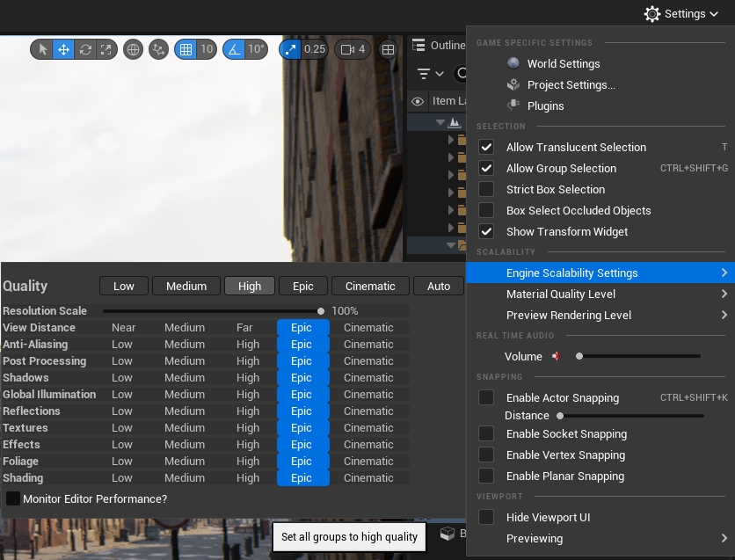Viewport: 735px width, 560px height.
Task: Open camera speed setting
Action: click(x=352, y=49)
